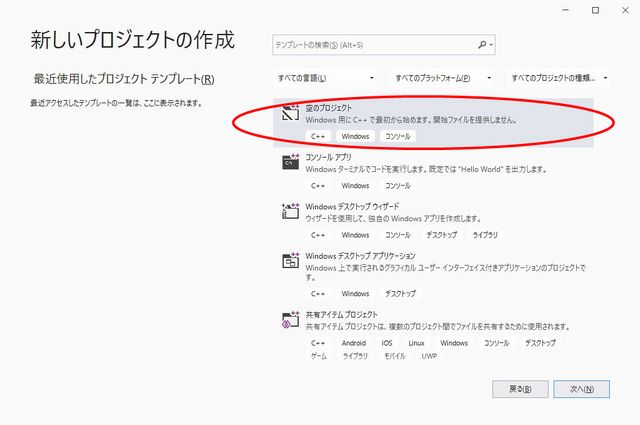Close the new project dialog
The width and height of the screenshot is (640, 425).
click(622, 10)
